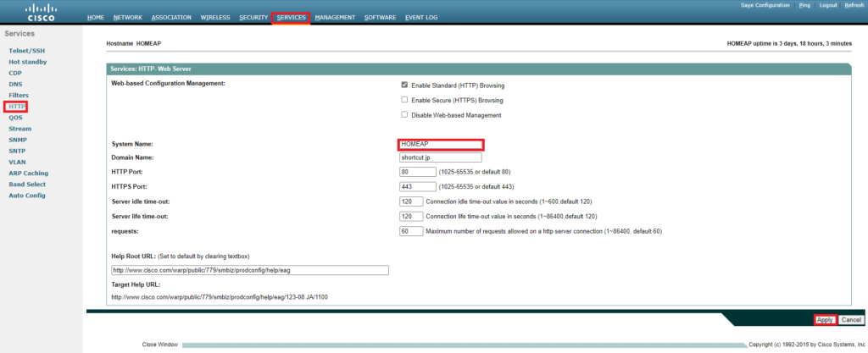Viewport: 868px width, 353px height.
Task: Open the CDP services page
Action: [x=15, y=73]
